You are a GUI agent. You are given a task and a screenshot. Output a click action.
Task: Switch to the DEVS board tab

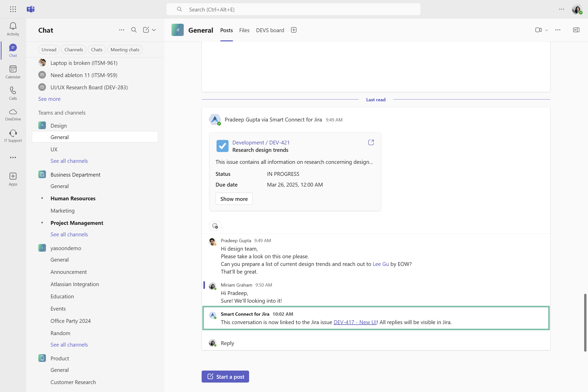click(x=270, y=30)
